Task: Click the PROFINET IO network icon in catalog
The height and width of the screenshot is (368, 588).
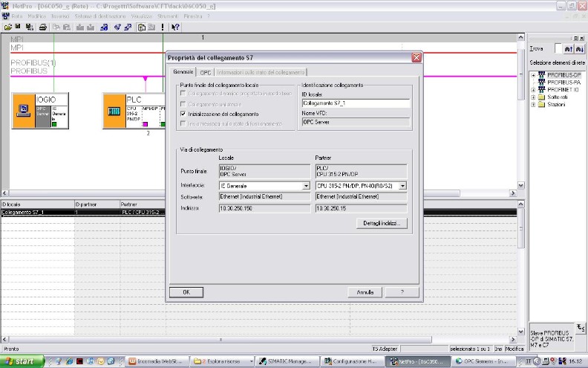Action: coord(541,89)
